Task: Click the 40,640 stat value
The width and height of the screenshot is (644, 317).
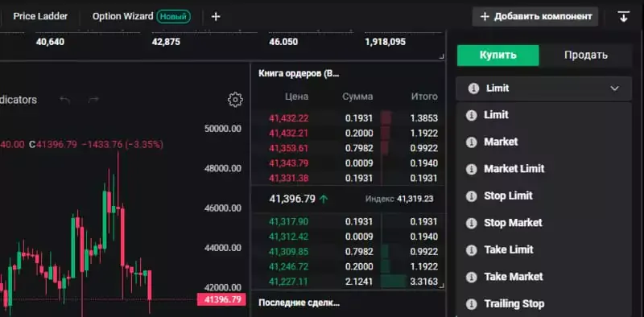Action: (50, 42)
